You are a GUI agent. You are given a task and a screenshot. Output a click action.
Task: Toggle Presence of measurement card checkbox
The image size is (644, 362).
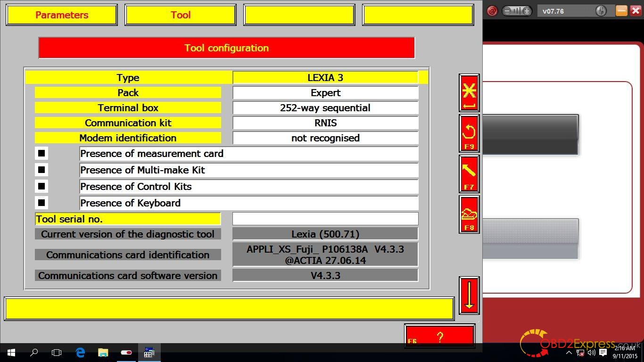pyautogui.click(x=41, y=153)
